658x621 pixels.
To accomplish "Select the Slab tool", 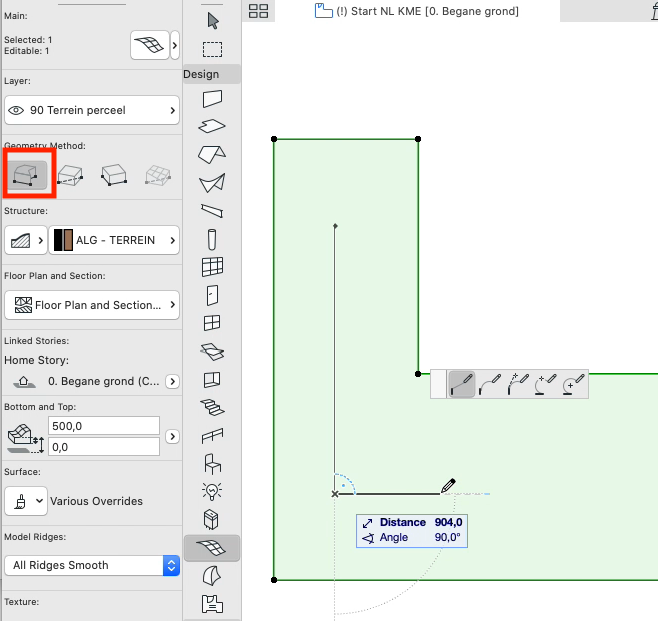I will coord(212,126).
